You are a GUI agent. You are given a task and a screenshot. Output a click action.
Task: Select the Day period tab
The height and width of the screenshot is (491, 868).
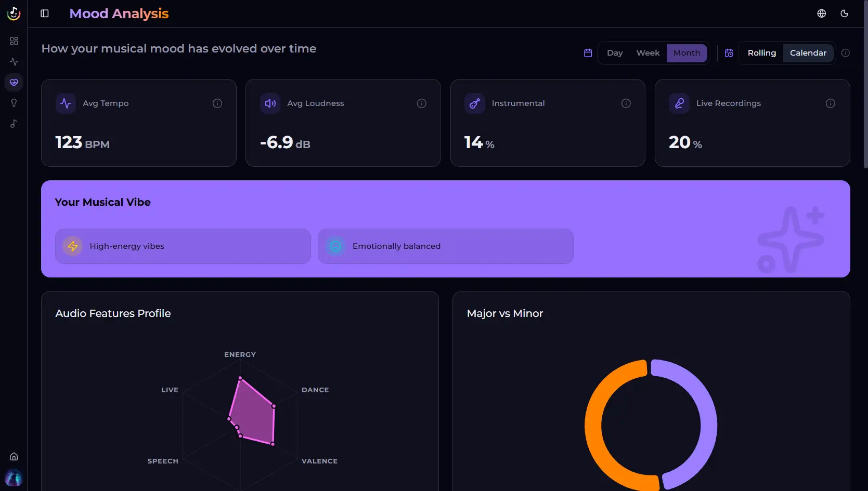[x=615, y=53]
